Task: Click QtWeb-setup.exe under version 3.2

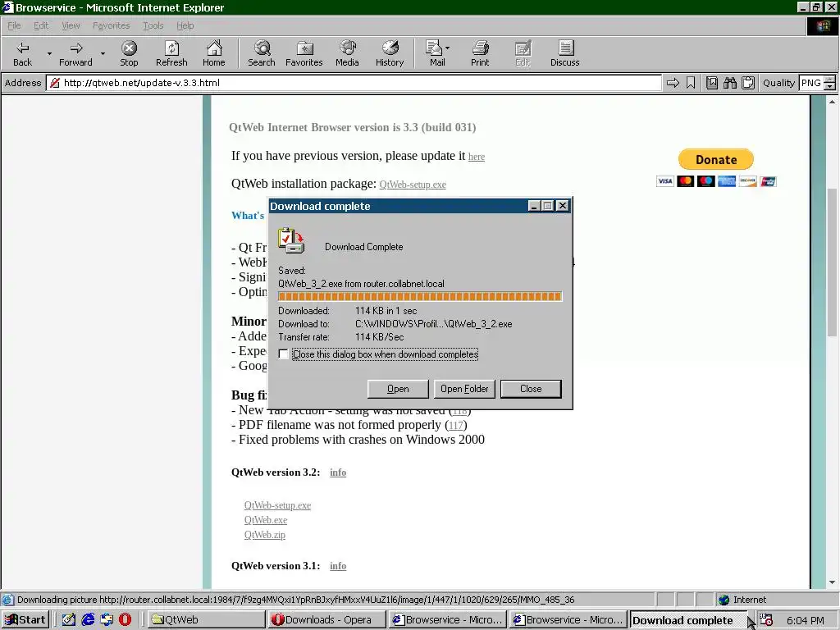Action: [x=277, y=505]
